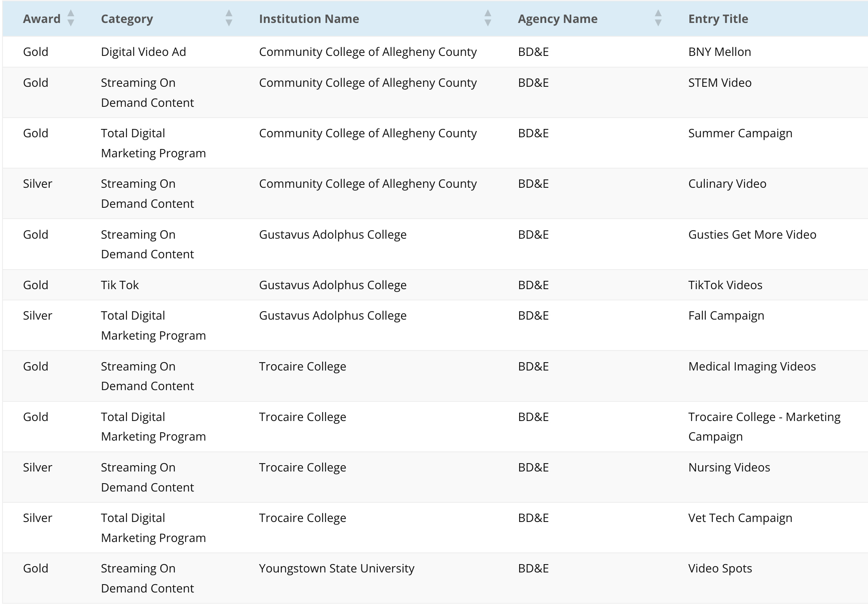The width and height of the screenshot is (868, 605).
Task: Select 'Youngstown State University' institution cell
Action: click(337, 568)
